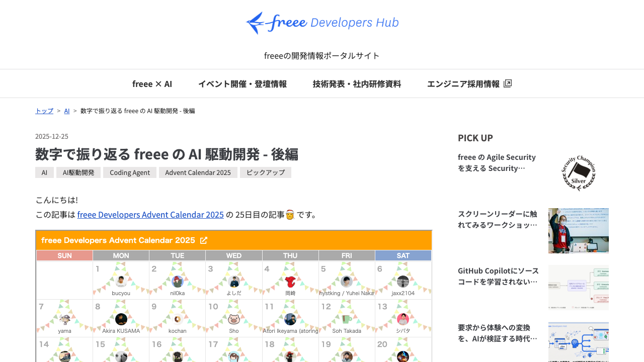Open 要求から体験への変換 pick-up article

click(498, 333)
